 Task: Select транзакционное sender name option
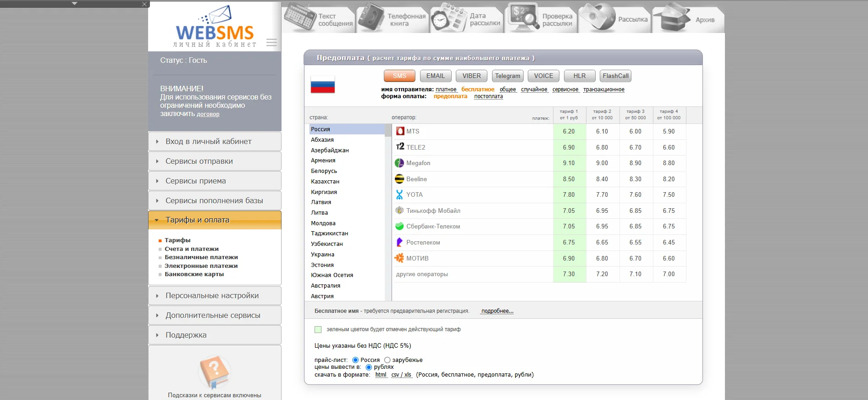coord(604,89)
